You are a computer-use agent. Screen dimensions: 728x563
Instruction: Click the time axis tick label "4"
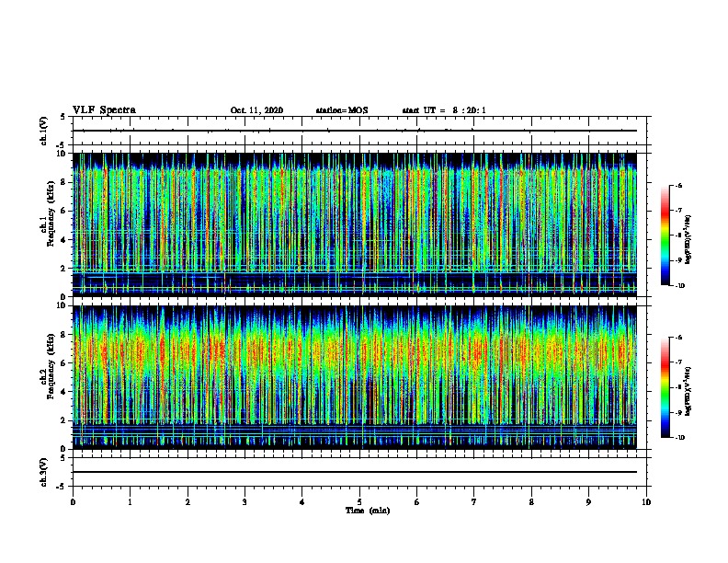click(302, 502)
